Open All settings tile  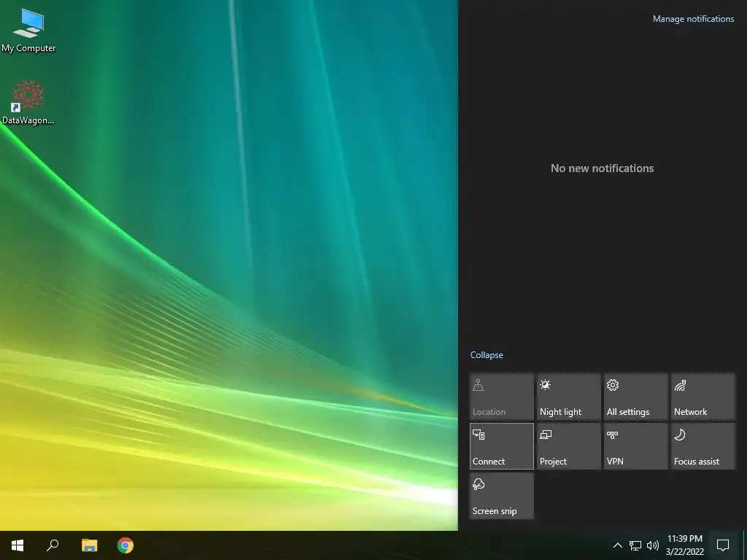click(636, 396)
